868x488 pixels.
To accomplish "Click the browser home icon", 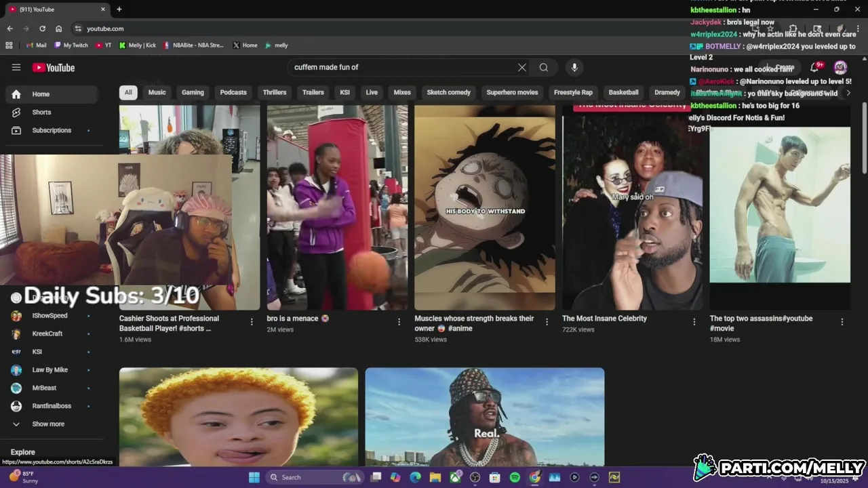I will (x=58, y=28).
